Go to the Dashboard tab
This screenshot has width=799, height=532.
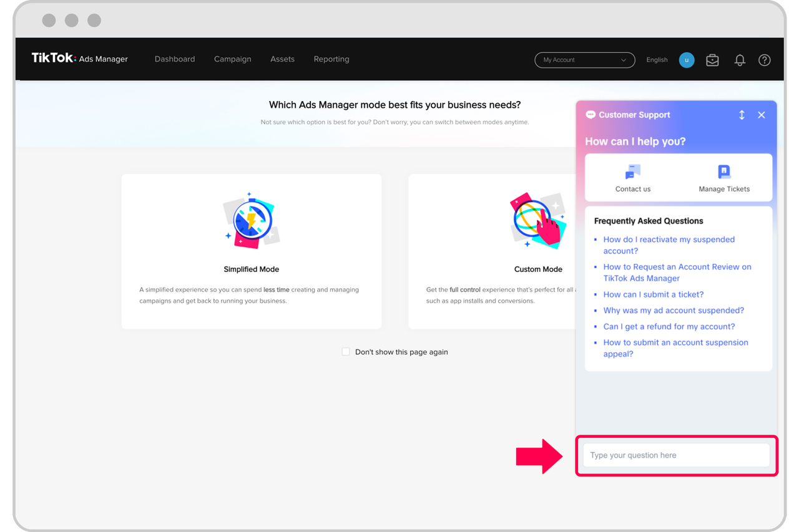pos(175,59)
